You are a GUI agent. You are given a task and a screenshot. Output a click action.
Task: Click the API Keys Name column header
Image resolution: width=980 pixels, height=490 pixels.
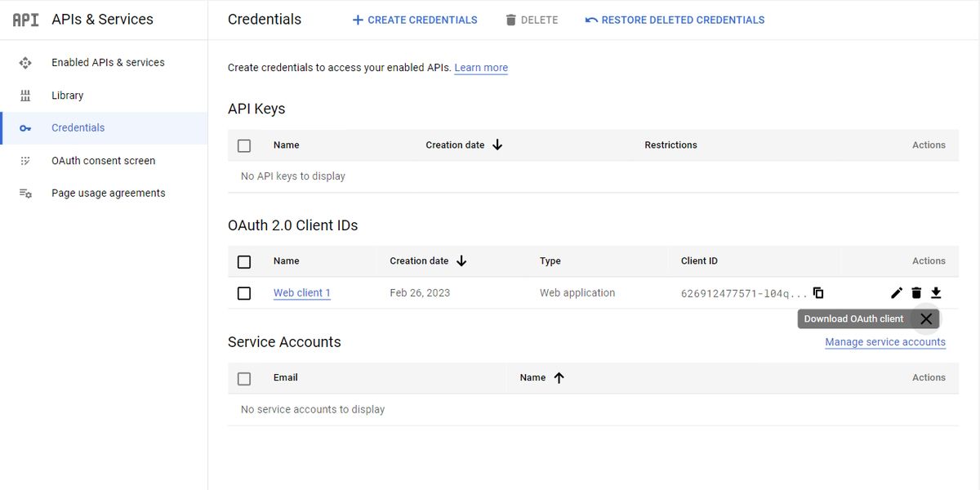point(287,145)
